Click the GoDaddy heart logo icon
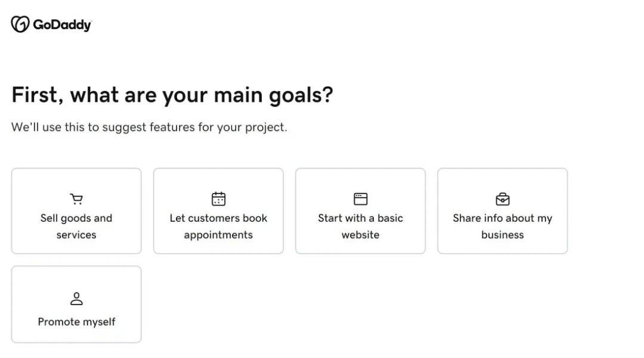644x358 pixels. tap(20, 24)
